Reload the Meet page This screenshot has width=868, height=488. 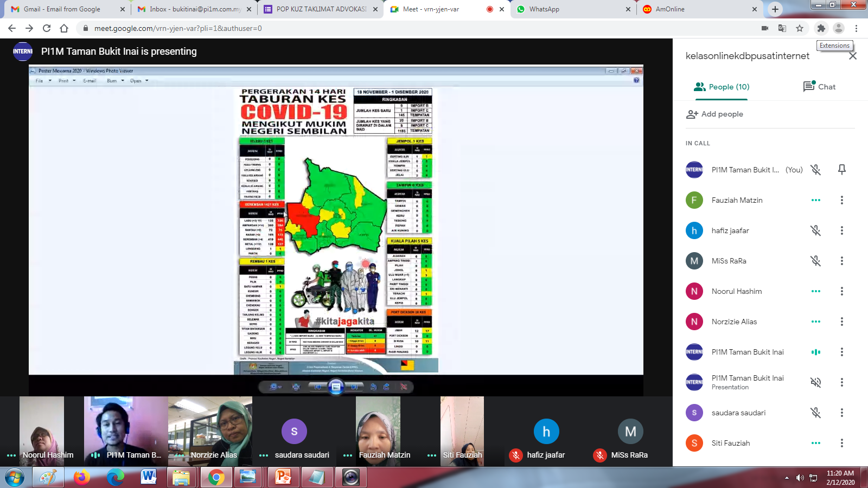(47, 28)
